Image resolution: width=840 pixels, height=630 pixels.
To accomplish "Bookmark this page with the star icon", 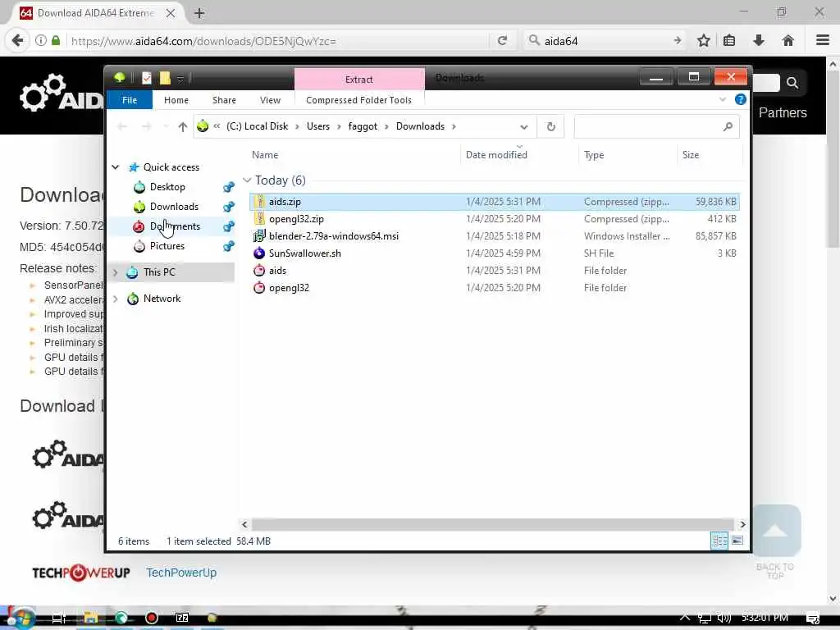I will (703, 41).
